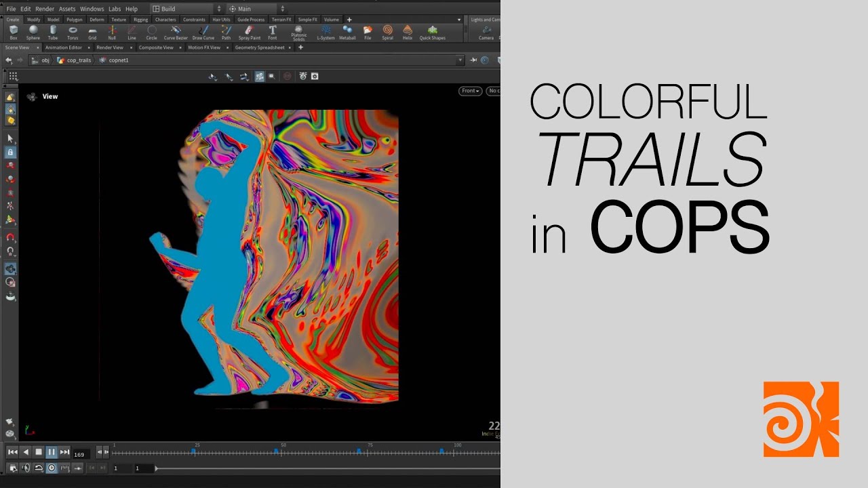Open Quick Shapes shelf tool
The width and height of the screenshot is (868, 488).
(433, 33)
